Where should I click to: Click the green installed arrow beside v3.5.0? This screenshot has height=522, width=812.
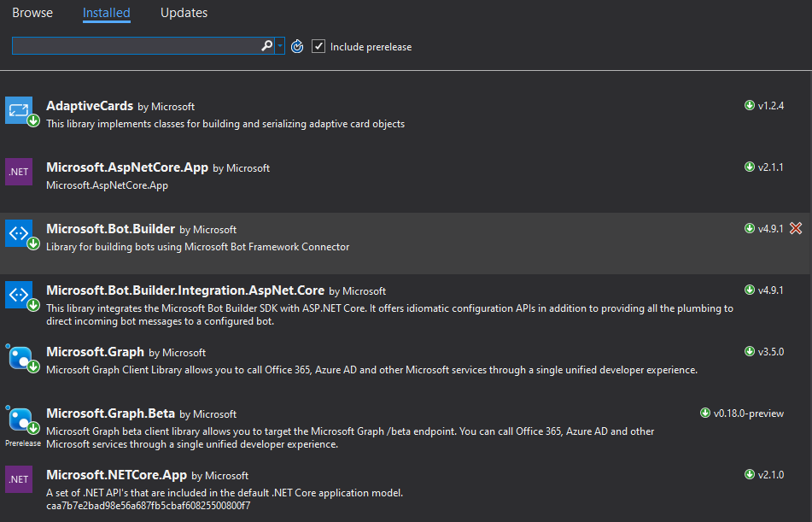tap(750, 351)
